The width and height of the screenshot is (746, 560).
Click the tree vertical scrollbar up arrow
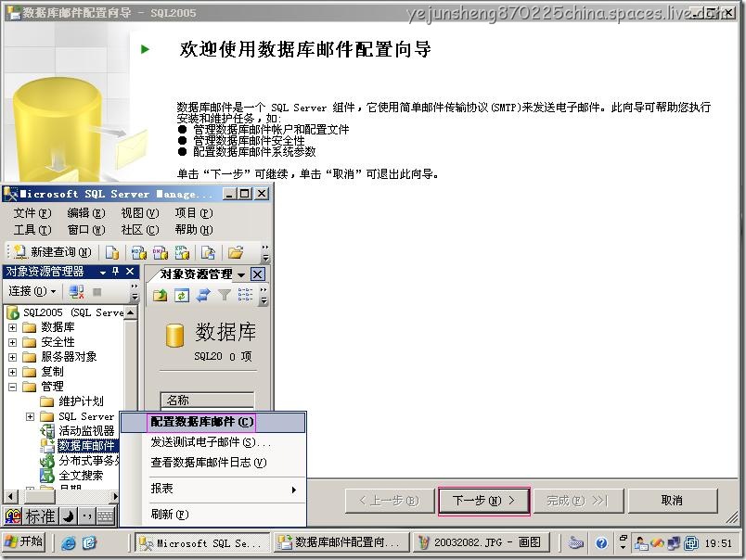130,312
